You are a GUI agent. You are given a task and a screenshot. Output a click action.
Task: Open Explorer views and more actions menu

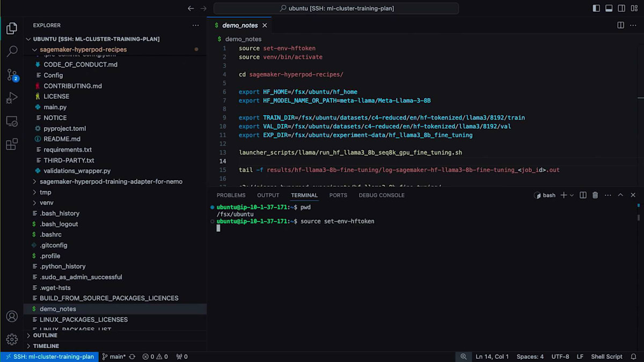click(195, 25)
